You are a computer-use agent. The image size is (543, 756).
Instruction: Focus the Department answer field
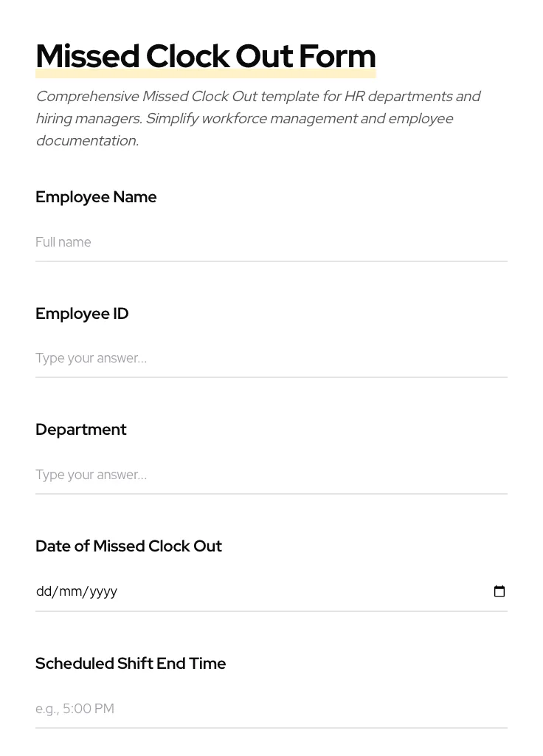point(271,475)
